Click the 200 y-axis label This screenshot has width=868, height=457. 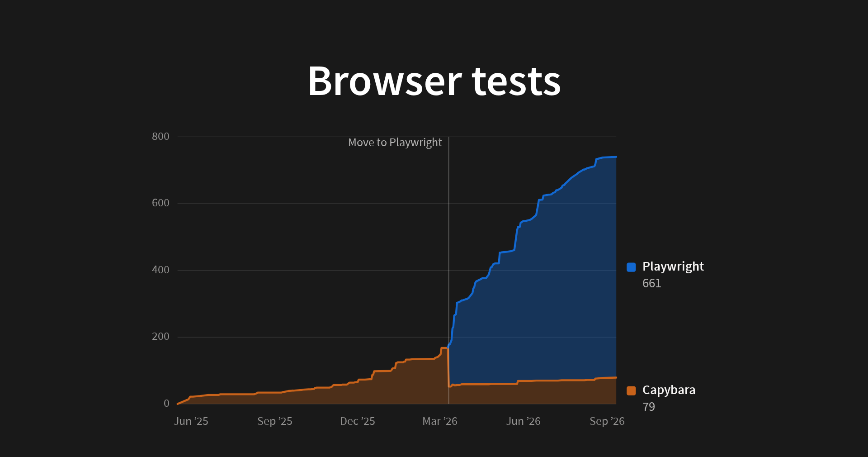(160, 337)
